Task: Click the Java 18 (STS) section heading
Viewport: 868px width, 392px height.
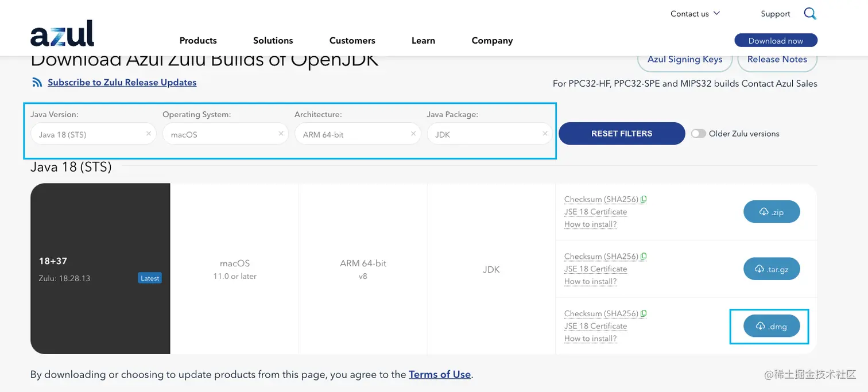Action: pyautogui.click(x=71, y=167)
